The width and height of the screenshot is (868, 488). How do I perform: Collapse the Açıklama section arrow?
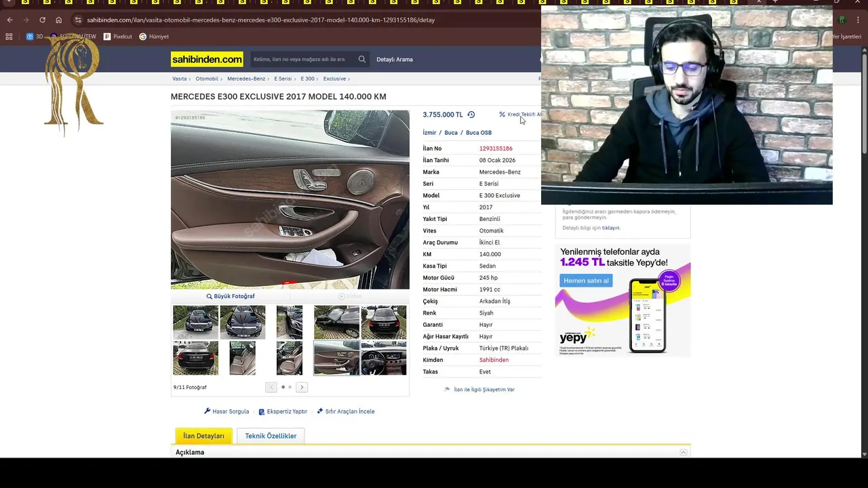684,452
